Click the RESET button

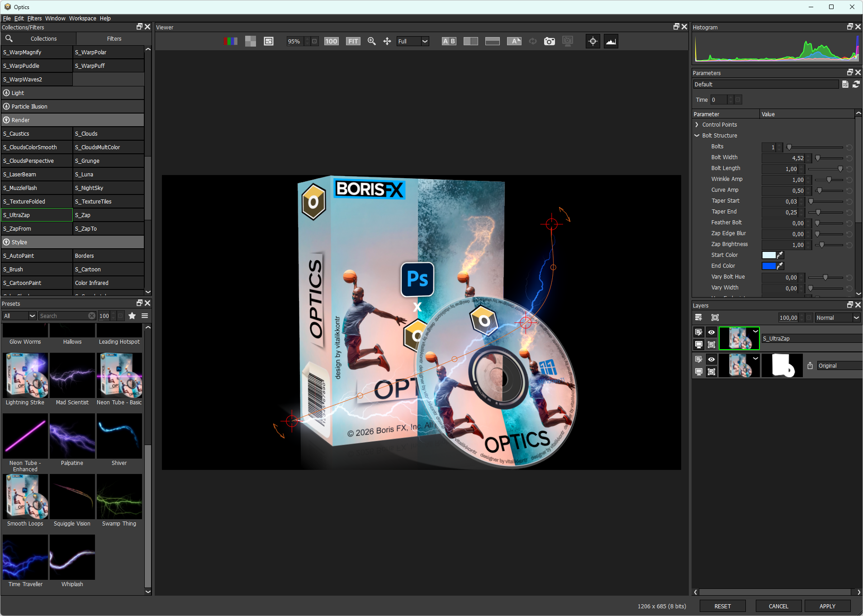(x=723, y=606)
